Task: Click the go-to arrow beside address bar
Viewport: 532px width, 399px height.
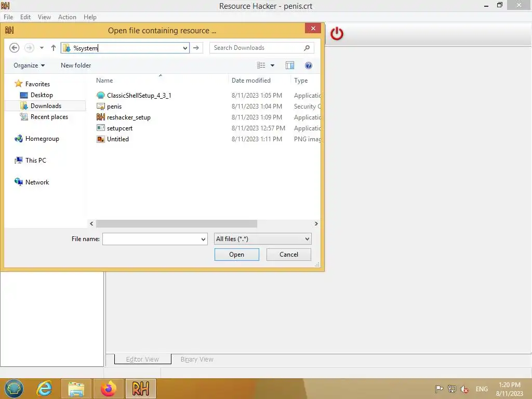Action: (x=196, y=48)
